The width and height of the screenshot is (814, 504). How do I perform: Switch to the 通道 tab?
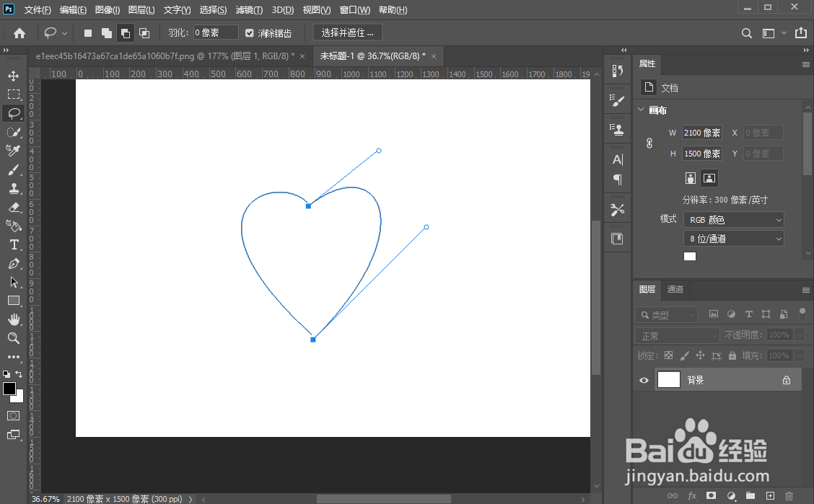[x=675, y=289]
